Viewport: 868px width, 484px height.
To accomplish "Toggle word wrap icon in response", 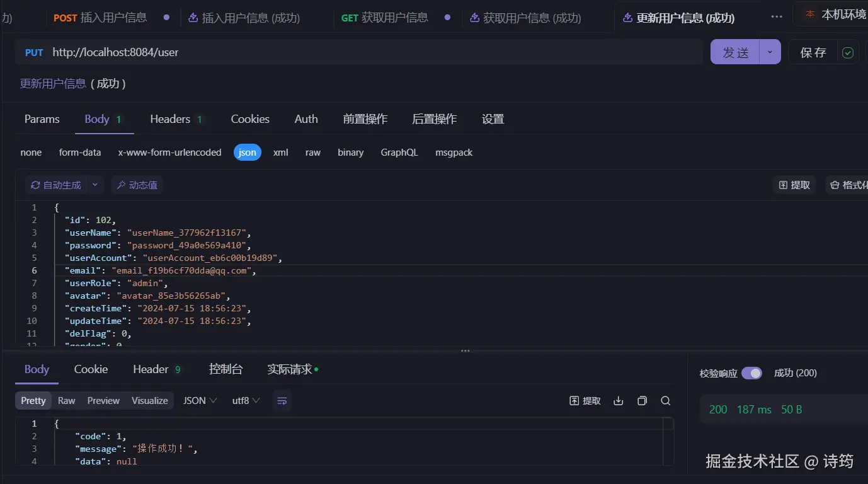I will click(x=282, y=401).
